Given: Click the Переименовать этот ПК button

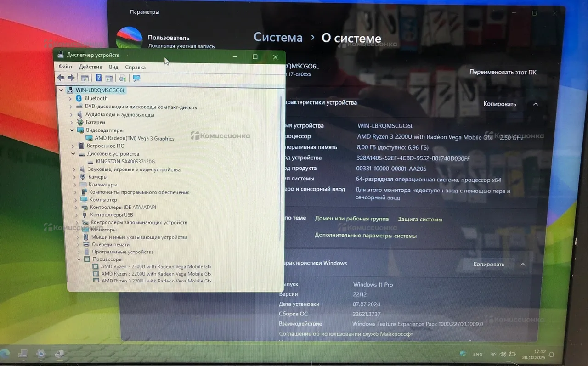Looking at the screenshot, I should coord(503,72).
